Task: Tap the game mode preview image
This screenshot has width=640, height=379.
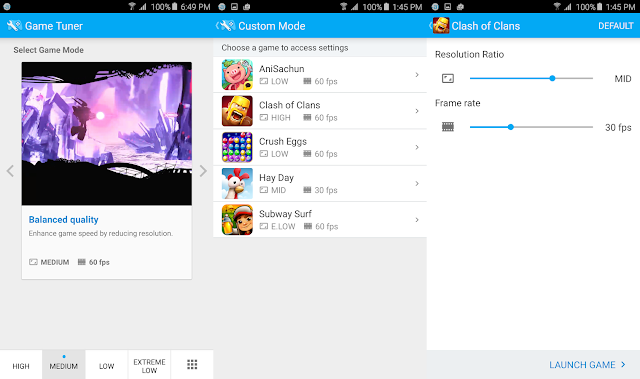Action: [x=107, y=133]
